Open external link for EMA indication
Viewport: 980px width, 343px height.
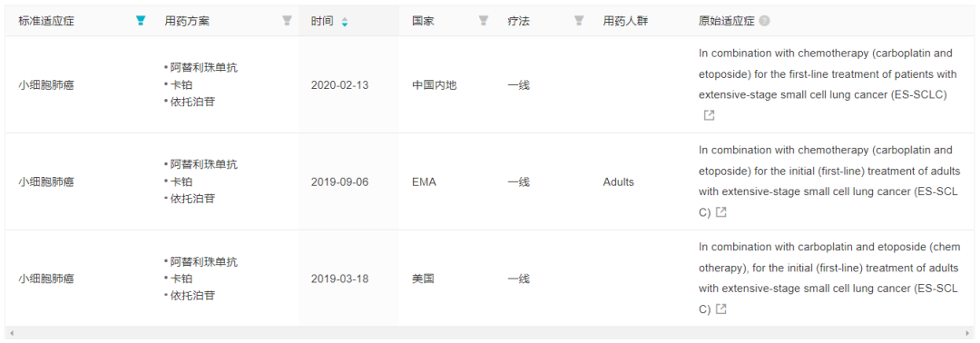(721, 212)
